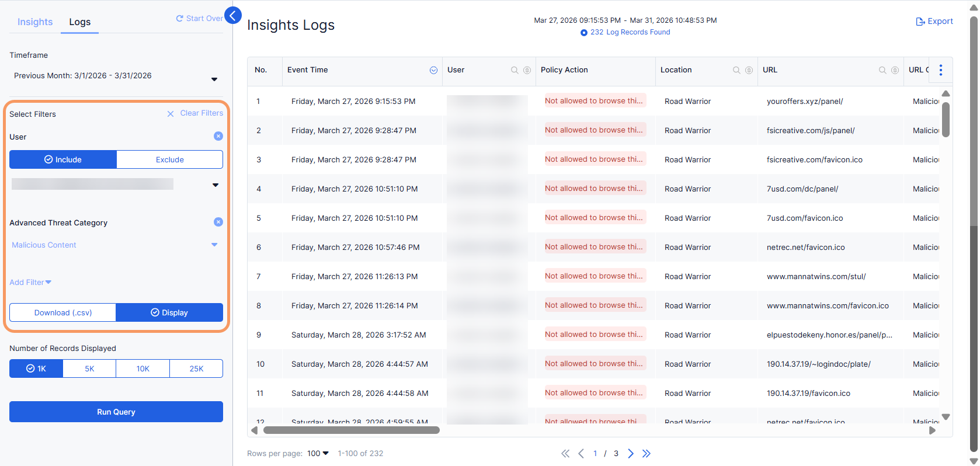
Task: Open the three-dot table column options menu
Action: (x=940, y=70)
